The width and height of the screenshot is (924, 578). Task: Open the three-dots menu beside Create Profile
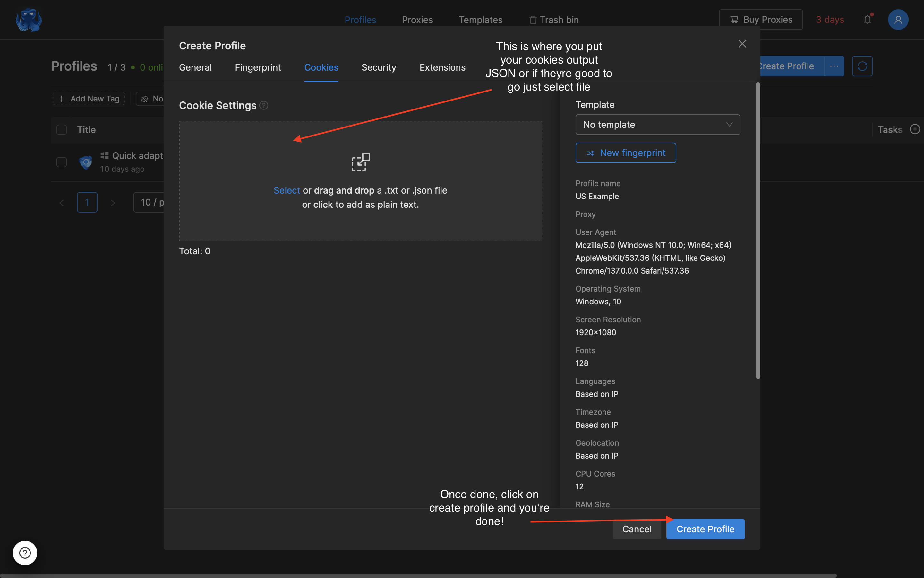click(834, 66)
